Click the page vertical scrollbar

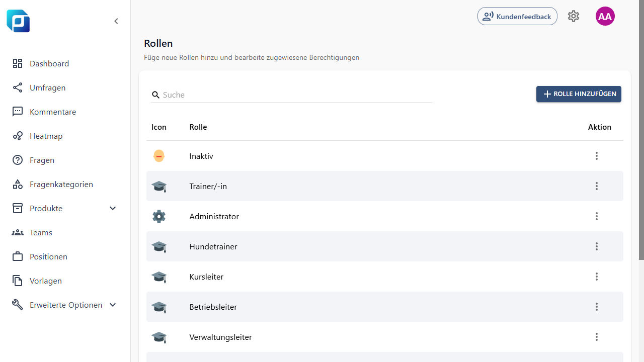click(x=641, y=130)
